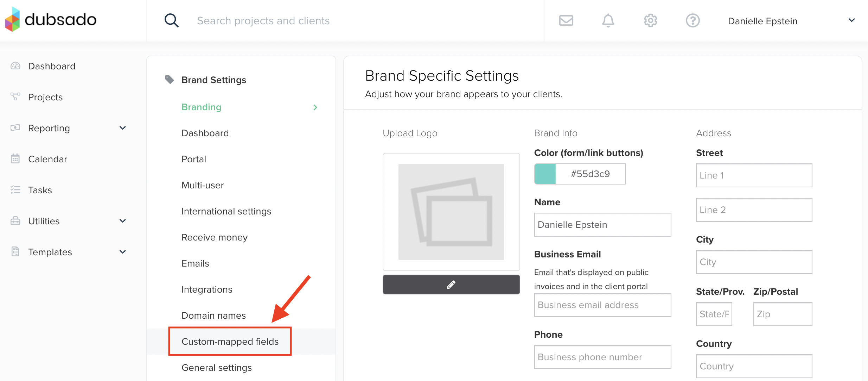The height and width of the screenshot is (381, 868).
Task: Open the help question mark icon
Action: [x=693, y=20]
